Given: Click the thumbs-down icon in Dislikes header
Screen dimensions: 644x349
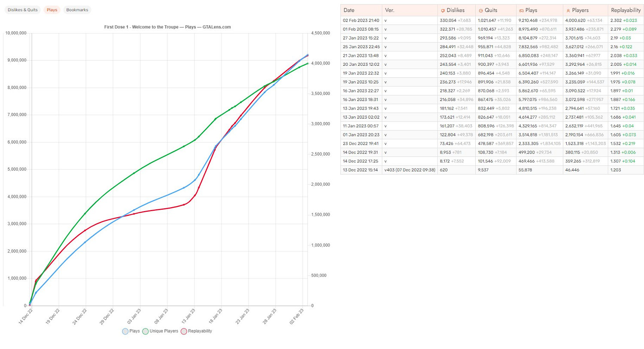Looking at the screenshot, I should 443,10.
